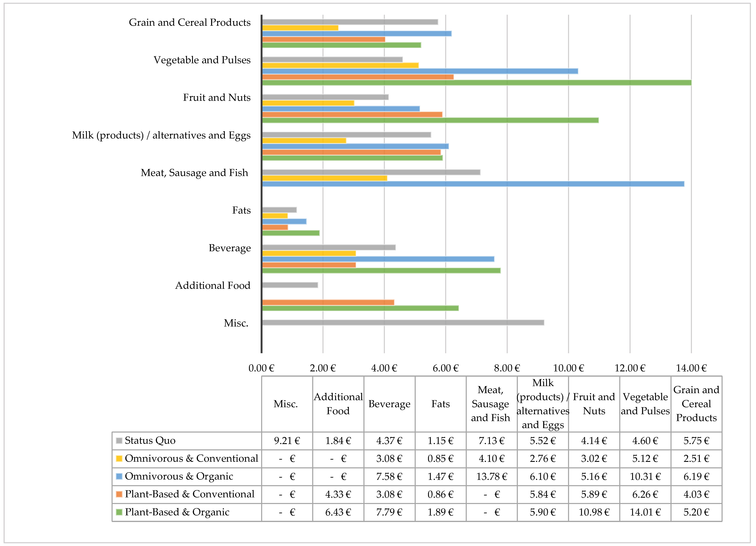Click the longest green Vegetable and Pulses bar

[x=477, y=83]
